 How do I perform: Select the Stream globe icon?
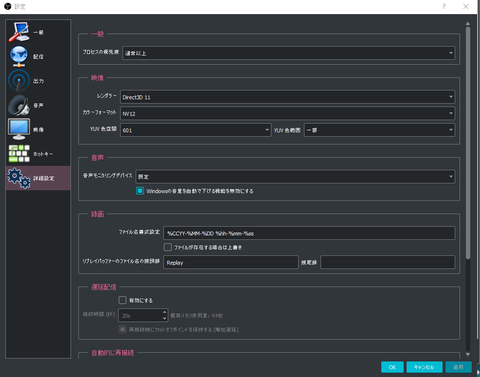point(19,56)
